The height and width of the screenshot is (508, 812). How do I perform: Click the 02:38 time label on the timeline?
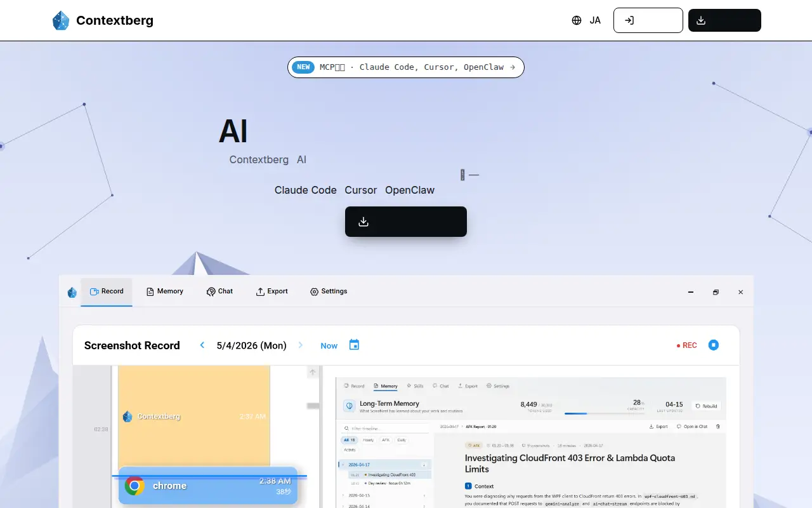pos(101,429)
